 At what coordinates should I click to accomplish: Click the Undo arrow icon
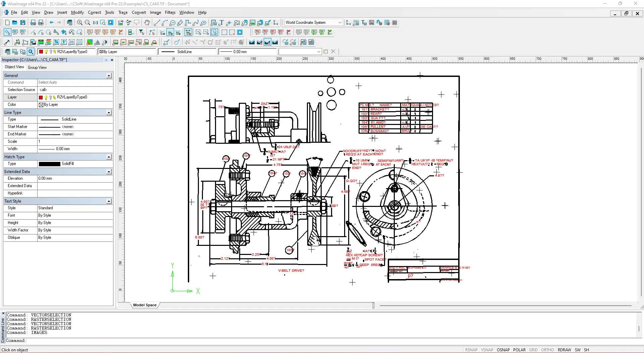click(x=51, y=23)
